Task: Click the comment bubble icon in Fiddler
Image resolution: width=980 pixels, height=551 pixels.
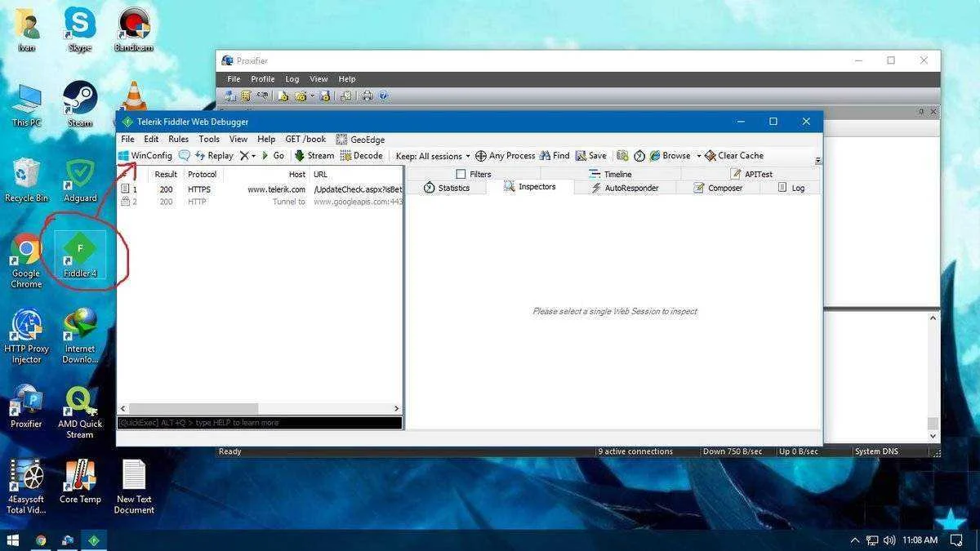Action: pos(185,155)
